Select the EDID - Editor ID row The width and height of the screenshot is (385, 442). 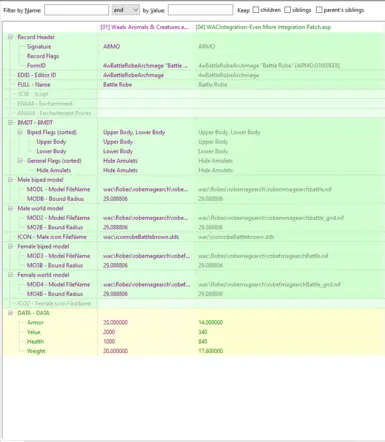[194, 75]
